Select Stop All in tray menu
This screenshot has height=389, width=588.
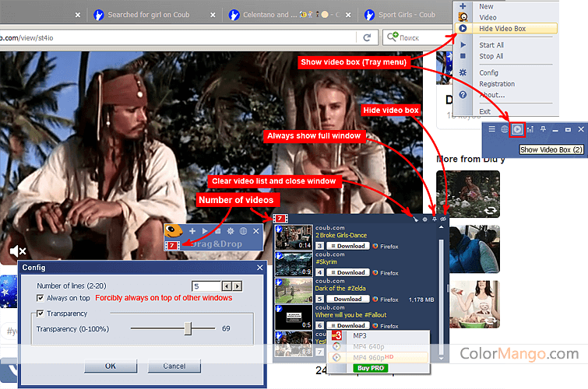pos(491,56)
